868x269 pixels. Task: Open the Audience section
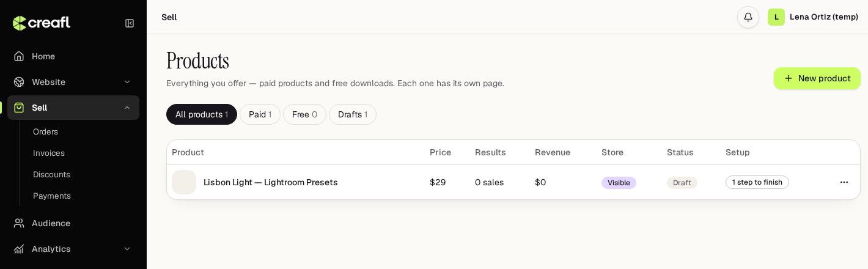73,223
